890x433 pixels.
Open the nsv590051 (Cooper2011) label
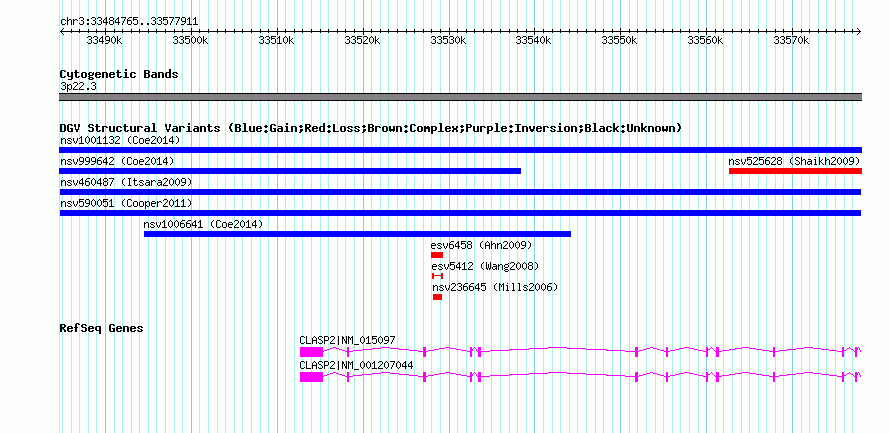tap(126, 203)
